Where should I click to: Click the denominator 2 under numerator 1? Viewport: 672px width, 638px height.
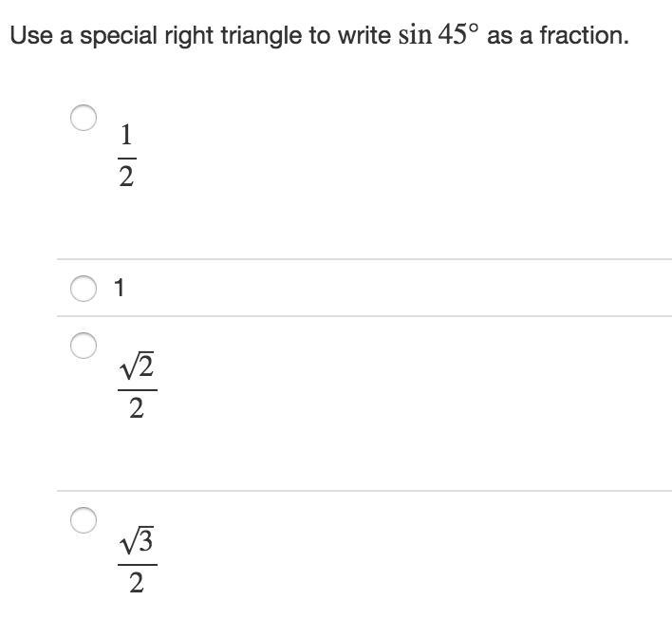[126, 177]
